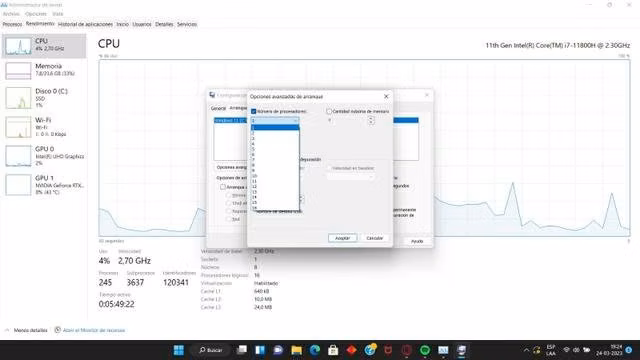This screenshot has height=360, width=640.
Task: Switch to the Inicio tab
Action: (x=122, y=24)
